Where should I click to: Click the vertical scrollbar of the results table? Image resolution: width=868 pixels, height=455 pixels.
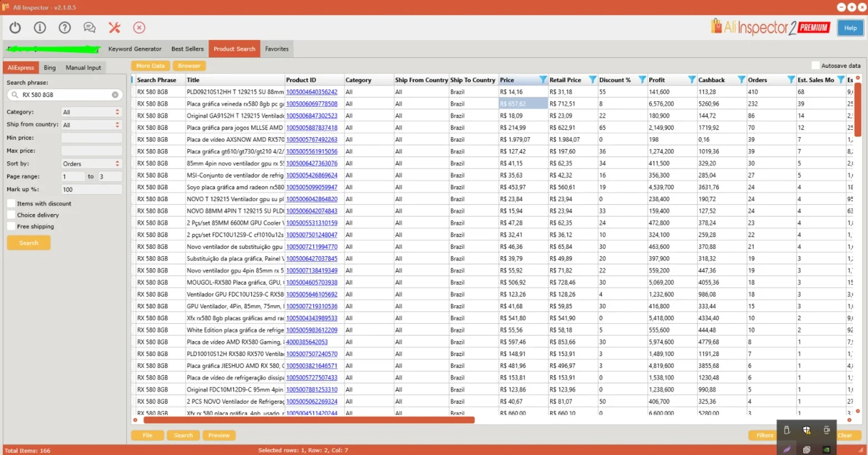(x=857, y=110)
